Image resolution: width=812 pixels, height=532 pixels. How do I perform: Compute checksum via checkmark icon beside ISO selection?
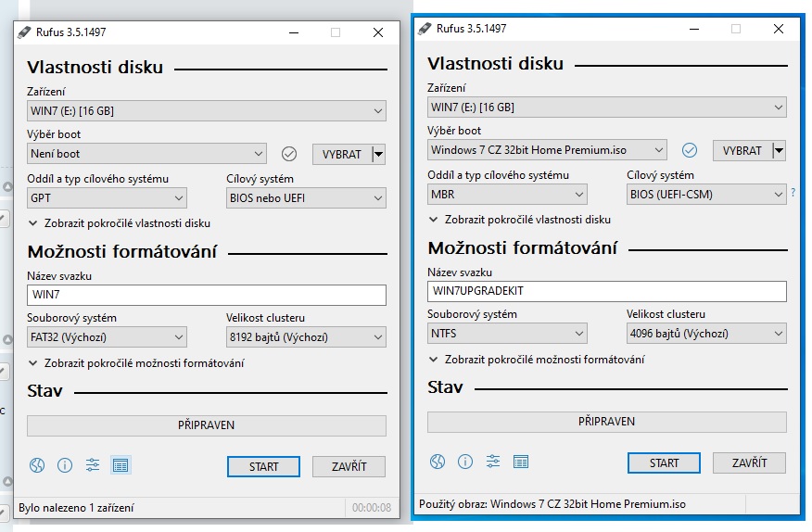pyautogui.click(x=690, y=150)
